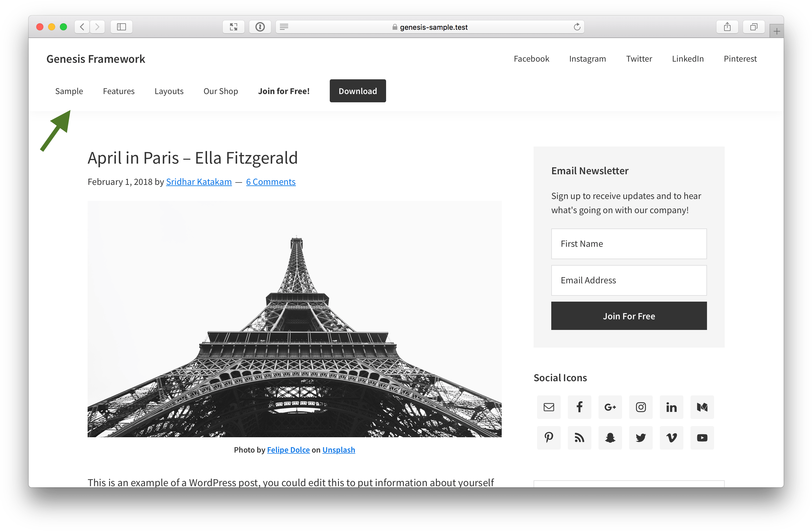The width and height of the screenshot is (812, 531).
Task: Open Felipe Dolce photographer link
Action: [288, 450]
